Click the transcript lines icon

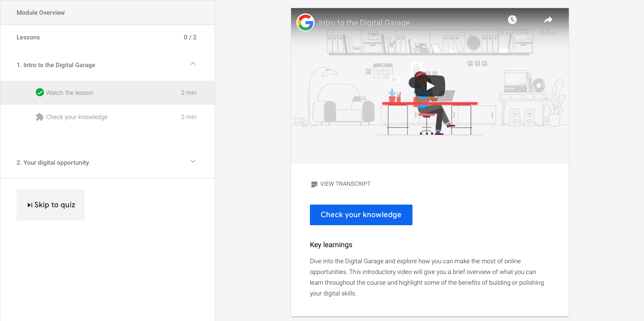[314, 184]
